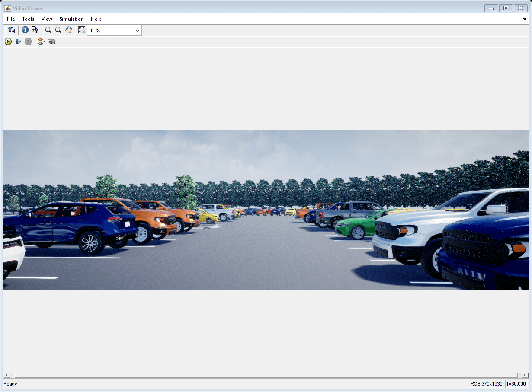Viewport: 532px width, 392px height.
Task: Click the dock toolbar arrow at menu bar right
Action: coord(525,19)
